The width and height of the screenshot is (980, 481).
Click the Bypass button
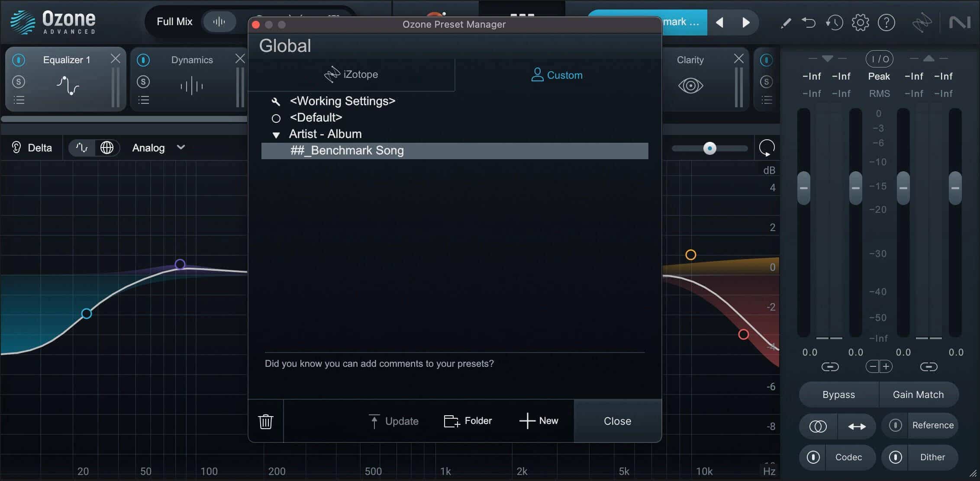pos(839,394)
